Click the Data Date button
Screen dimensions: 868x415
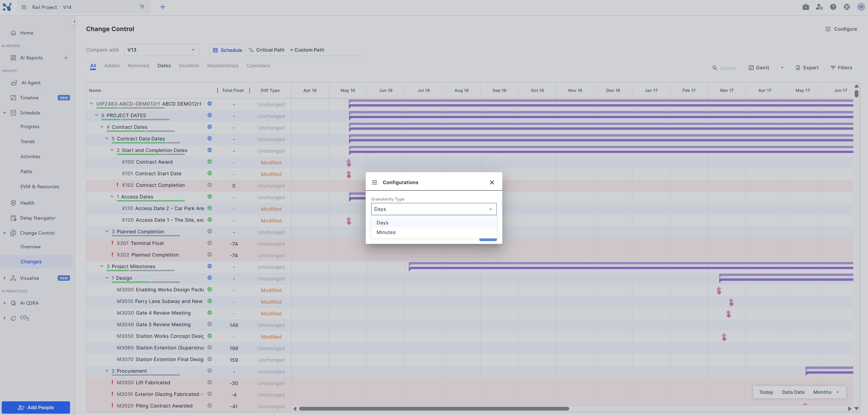pyautogui.click(x=793, y=392)
